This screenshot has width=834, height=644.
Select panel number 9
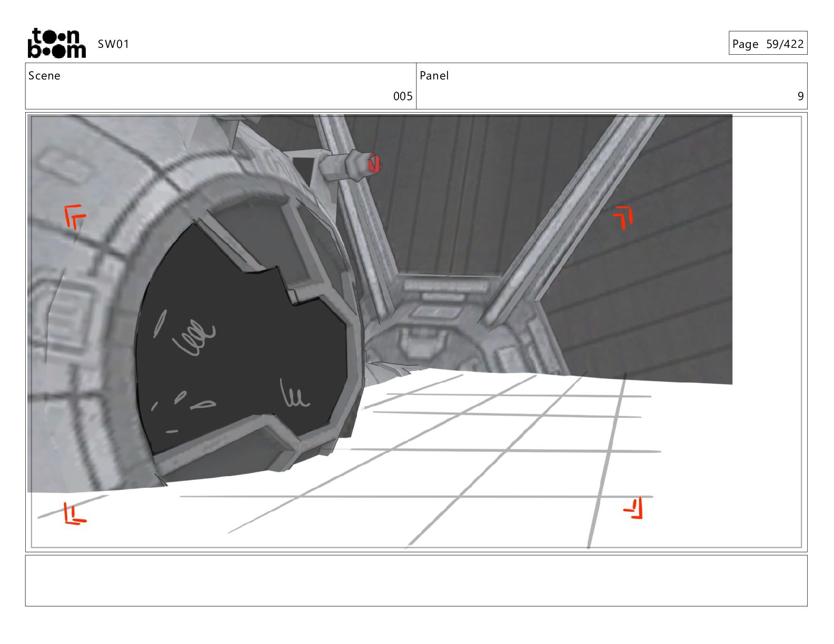[800, 96]
